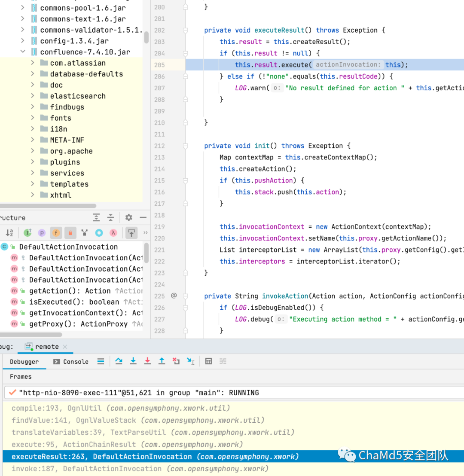Click the annotation gutter icon on line 225
Viewport: 464px width, 476px height.
pyautogui.click(x=174, y=296)
